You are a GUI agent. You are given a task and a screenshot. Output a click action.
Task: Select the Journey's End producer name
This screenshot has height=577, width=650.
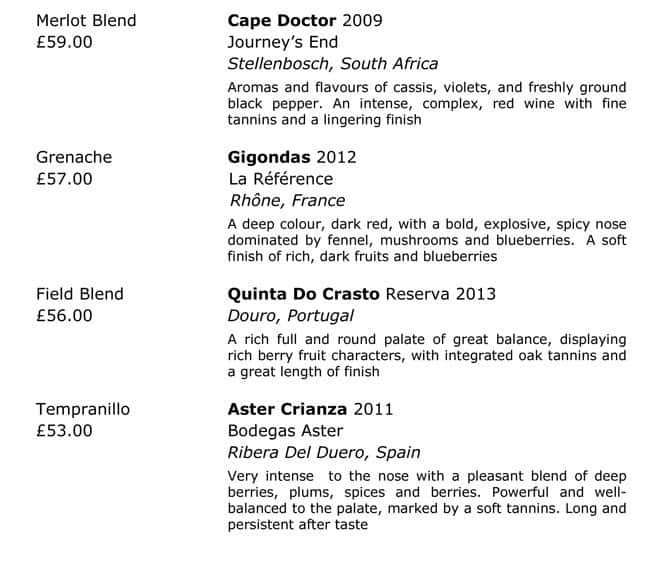pos(283,42)
